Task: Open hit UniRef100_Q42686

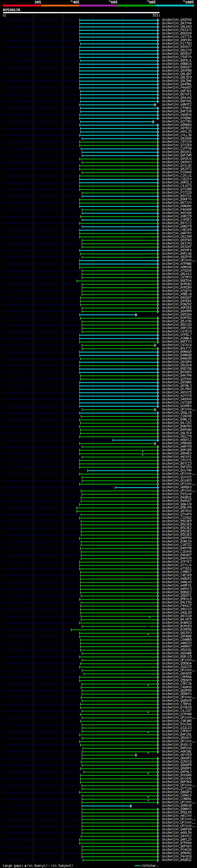Action: [x=177, y=138]
